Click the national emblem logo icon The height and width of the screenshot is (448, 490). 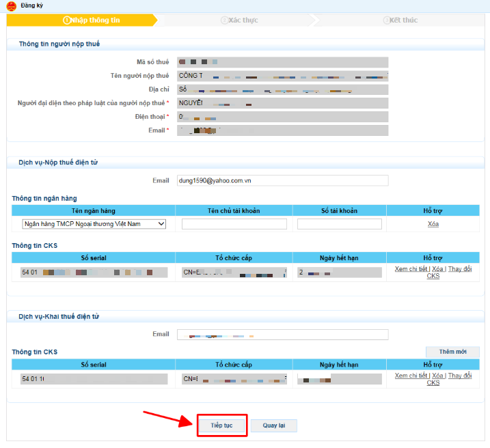click(11, 6)
